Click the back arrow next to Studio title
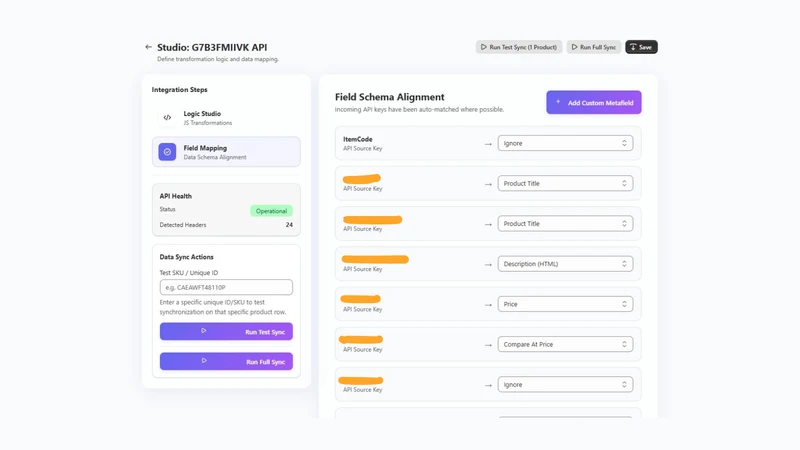Image resolution: width=800 pixels, height=450 pixels. point(148,47)
